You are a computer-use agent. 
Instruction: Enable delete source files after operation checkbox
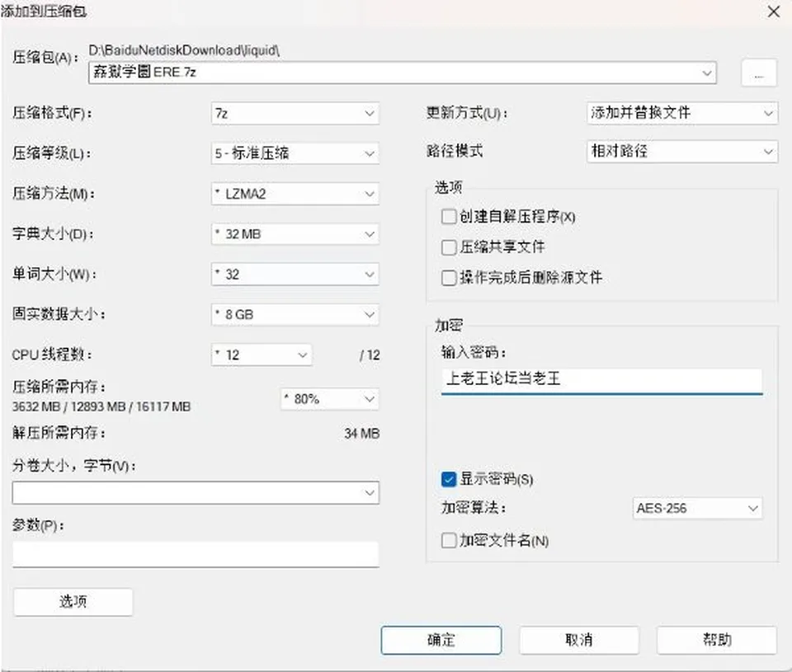[449, 278]
